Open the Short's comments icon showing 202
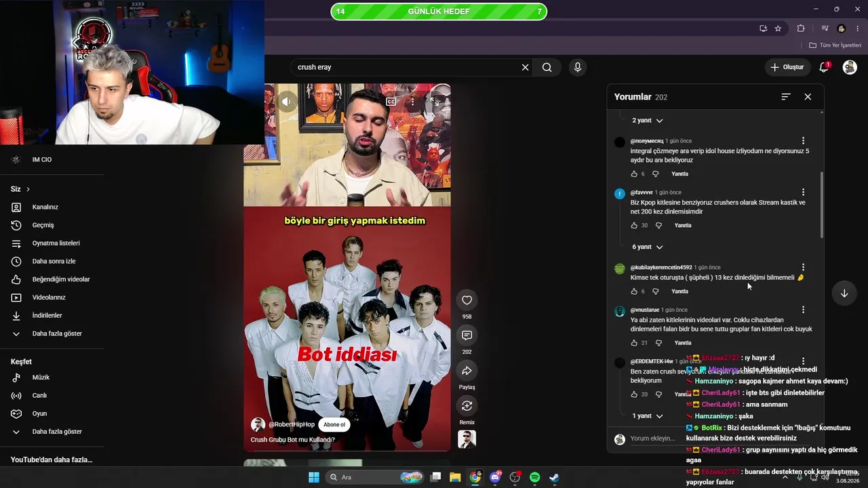This screenshot has height=488, width=868. tap(467, 335)
